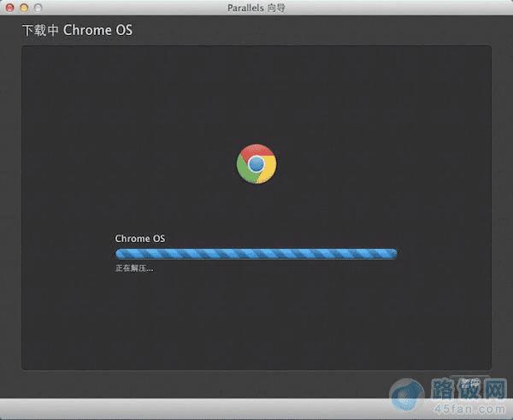The width and height of the screenshot is (513, 420).
Task: Minimize the window with the yellow button
Action: click(24, 8)
